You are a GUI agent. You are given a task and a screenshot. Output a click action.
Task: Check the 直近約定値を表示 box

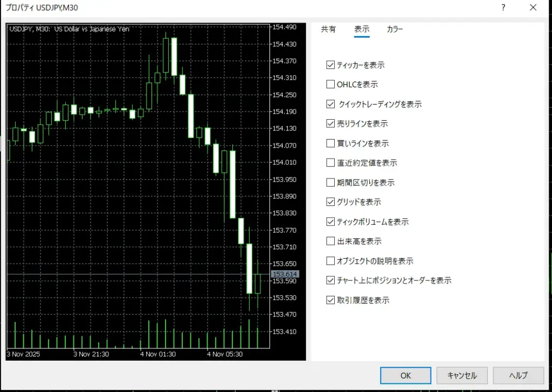coord(330,162)
